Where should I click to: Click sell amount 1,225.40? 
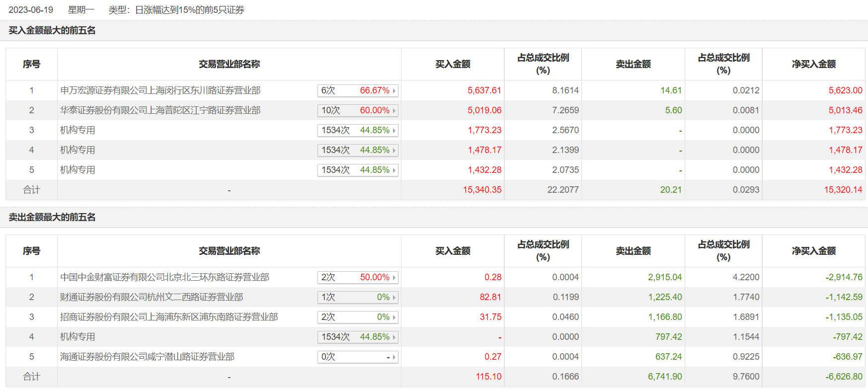click(665, 297)
